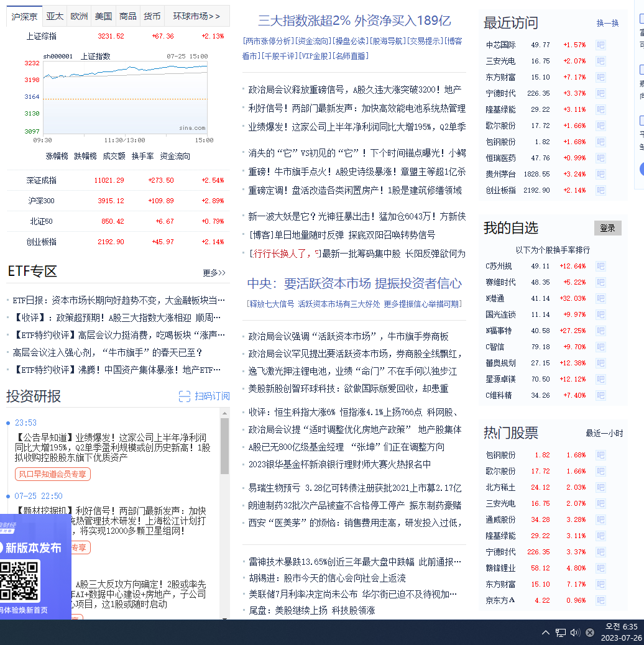Open the 吧 forum icon for 中芯国际
The image size is (644, 645).
point(600,45)
